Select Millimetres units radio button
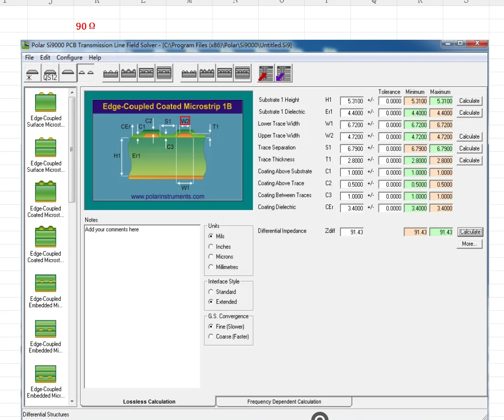This screenshot has width=504, height=420. [x=211, y=267]
